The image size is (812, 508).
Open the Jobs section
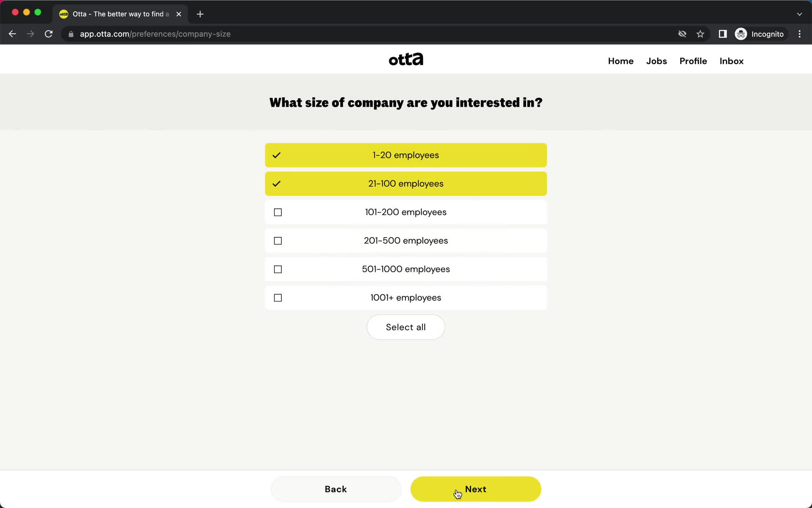(x=656, y=61)
